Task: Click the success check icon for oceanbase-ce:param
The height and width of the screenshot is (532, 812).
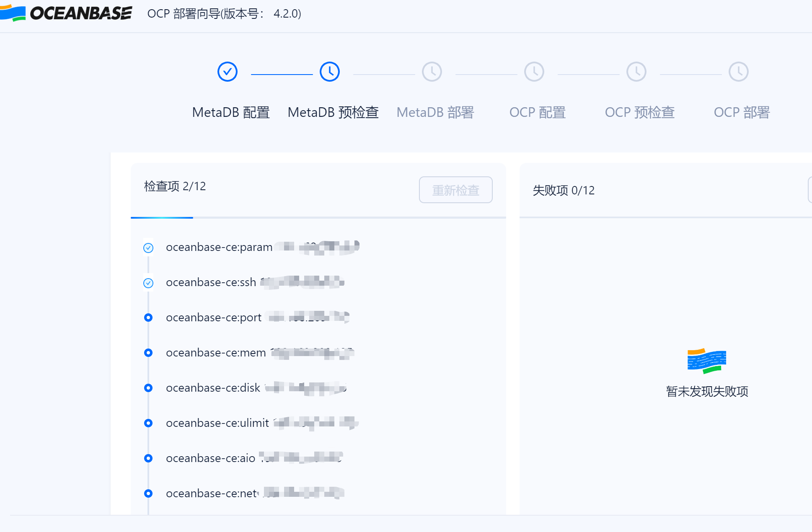Action: 148,248
